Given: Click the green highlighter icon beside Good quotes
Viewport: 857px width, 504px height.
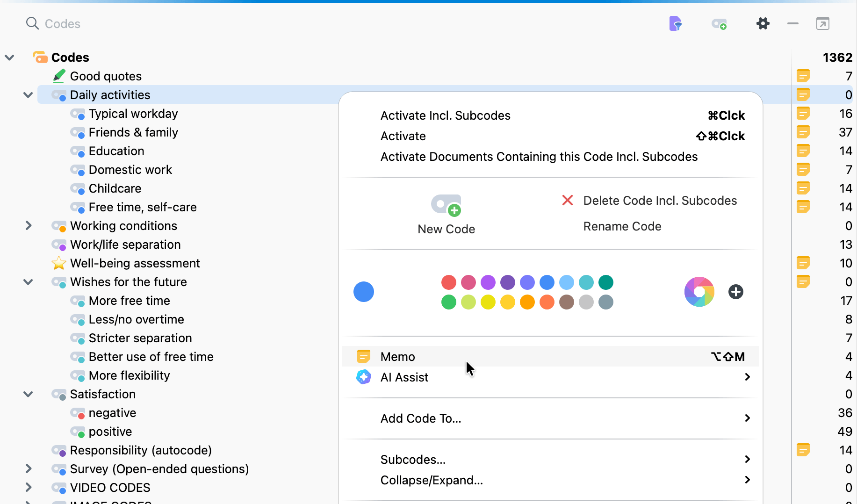Looking at the screenshot, I should pyautogui.click(x=58, y=75).
